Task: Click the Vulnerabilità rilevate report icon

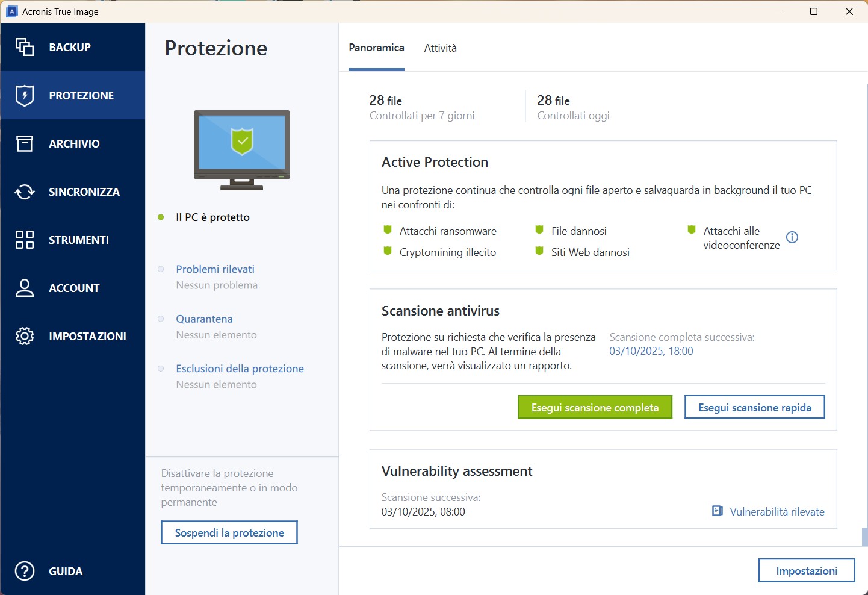Action: coord(718,511)
